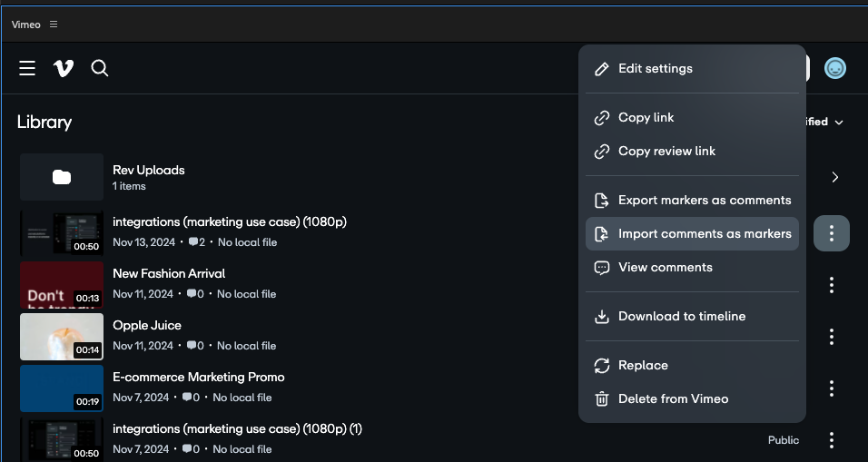Screen dimensions: 868x462
Task: Open search with the magnifier icon
Action: pos(100,68)
